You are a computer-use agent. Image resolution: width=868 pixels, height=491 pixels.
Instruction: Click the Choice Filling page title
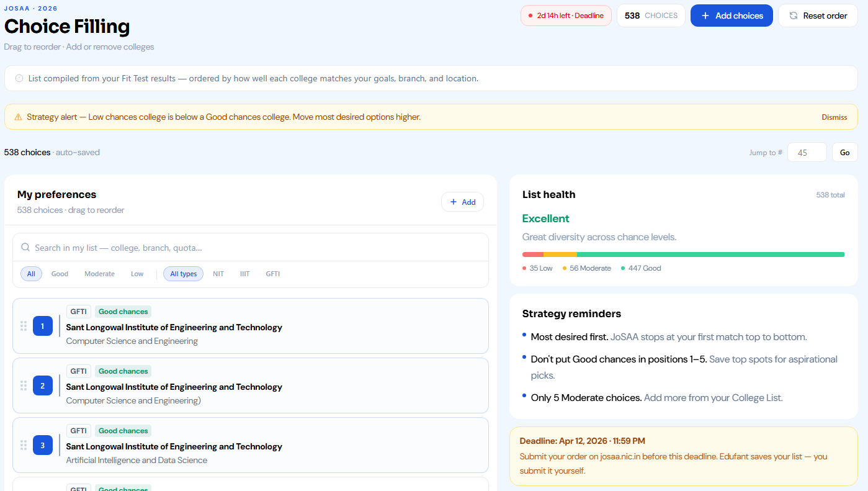point(67,27)
